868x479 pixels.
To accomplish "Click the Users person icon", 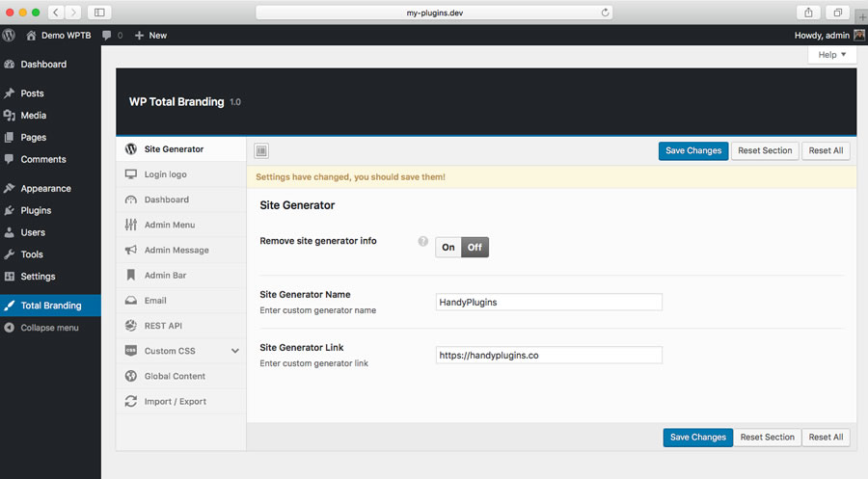I will click(9, 232).
